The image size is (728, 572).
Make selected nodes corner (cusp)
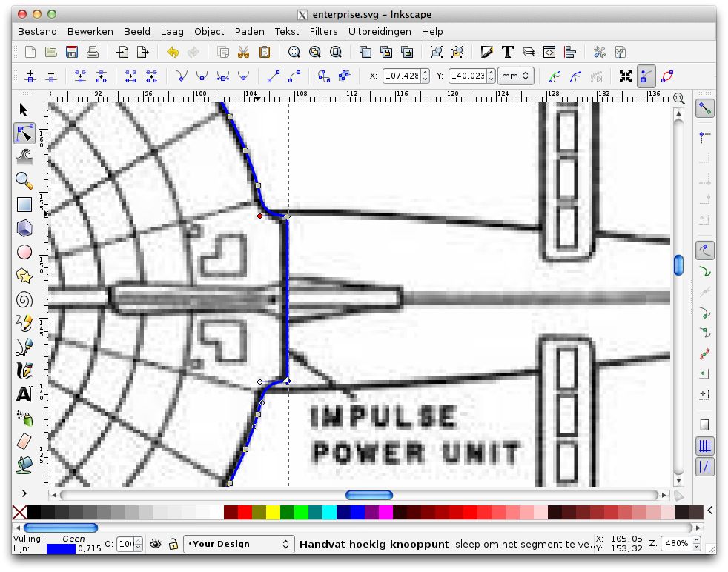point(182,76)
